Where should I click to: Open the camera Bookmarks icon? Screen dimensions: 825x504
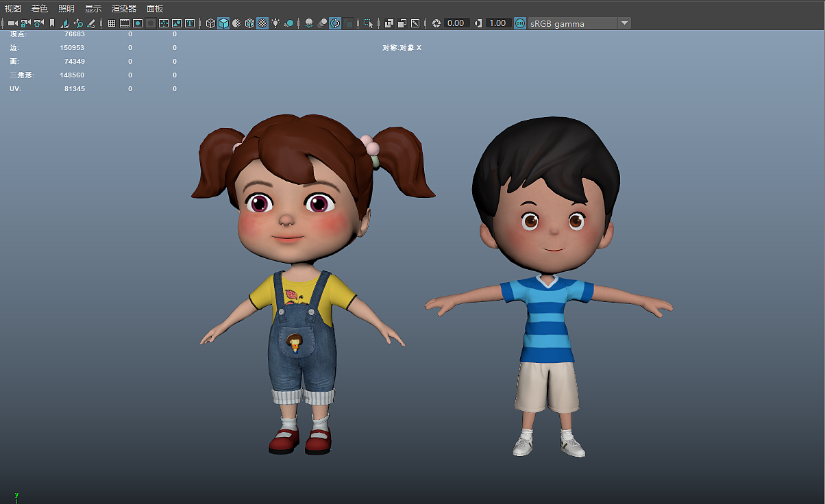point(52,23)
